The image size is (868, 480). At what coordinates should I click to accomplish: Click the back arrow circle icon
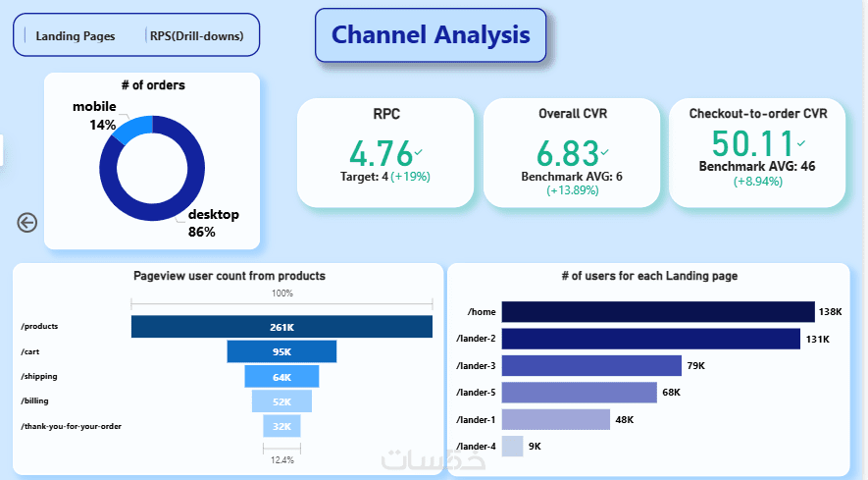(27, 223)
